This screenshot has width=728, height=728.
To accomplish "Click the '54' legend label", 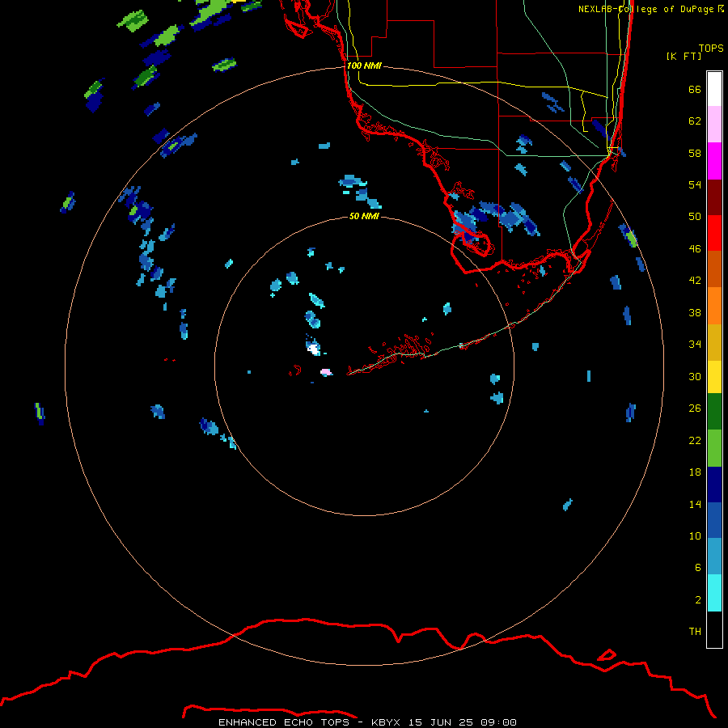I will (x=695, y=184).
